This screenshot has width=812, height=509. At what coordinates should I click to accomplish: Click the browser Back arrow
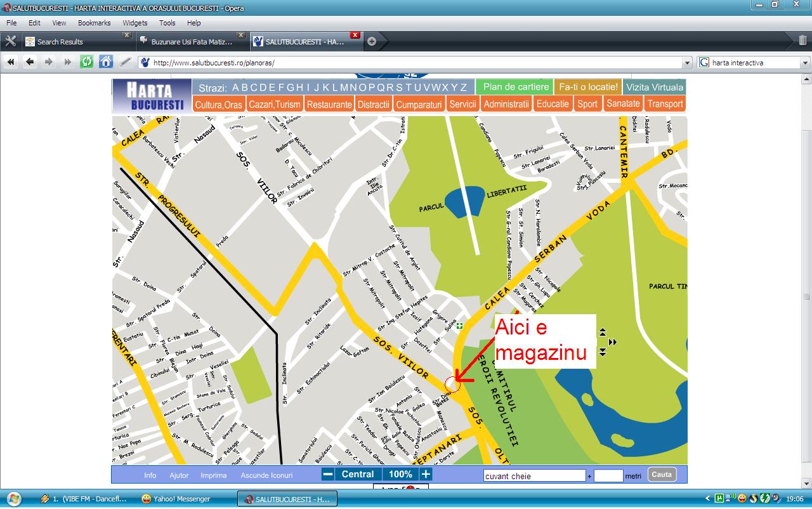click(x=29, y=62)
